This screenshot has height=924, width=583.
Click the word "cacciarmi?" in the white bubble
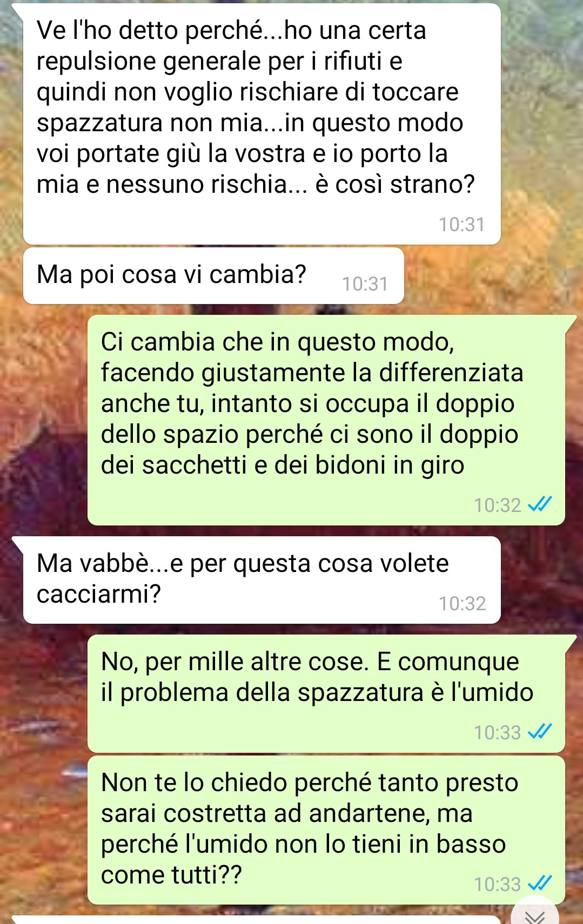click(99, 594)
